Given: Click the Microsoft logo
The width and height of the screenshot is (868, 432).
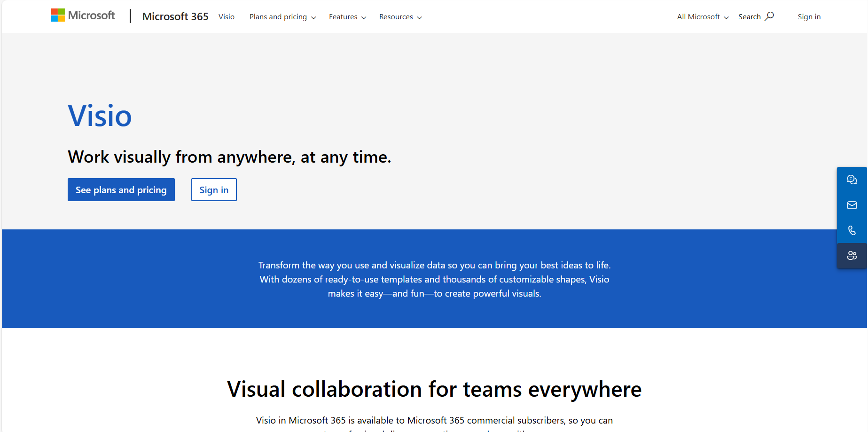Looking at the screenshot, I should tap(83, 16).
